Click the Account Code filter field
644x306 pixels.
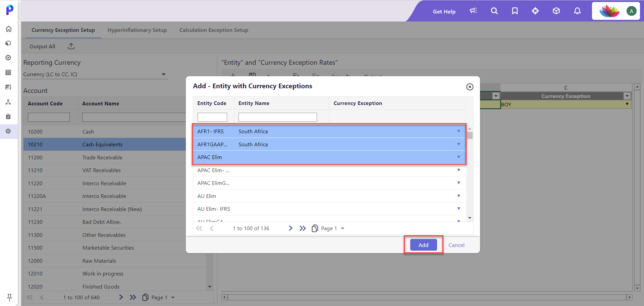click(x=49, y=117)
